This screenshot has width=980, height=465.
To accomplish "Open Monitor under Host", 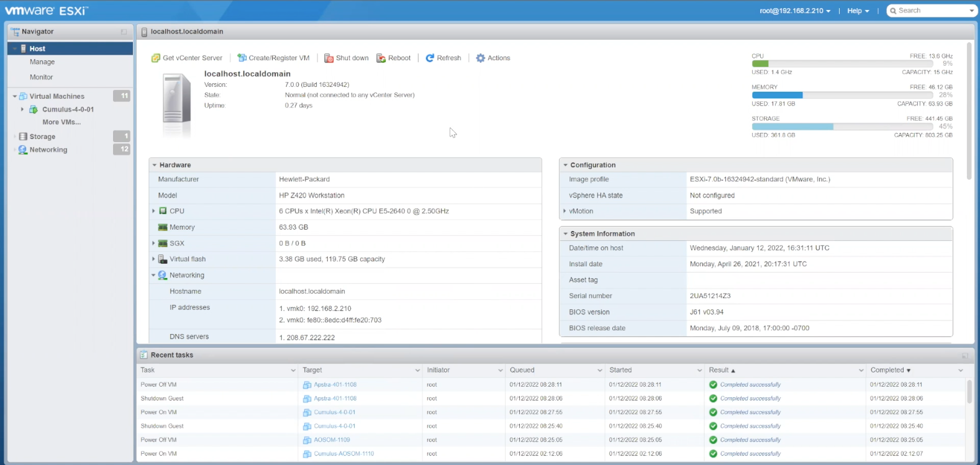I will coord(42,78).
